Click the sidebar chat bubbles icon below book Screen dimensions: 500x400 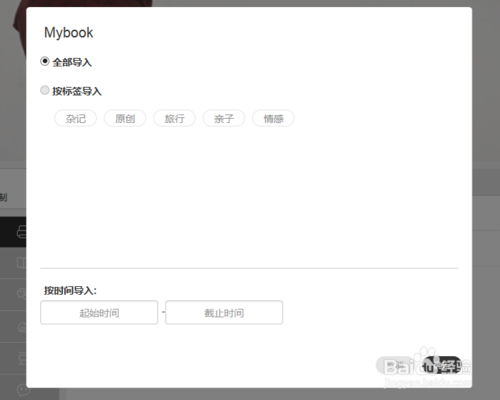coord(21,294)
